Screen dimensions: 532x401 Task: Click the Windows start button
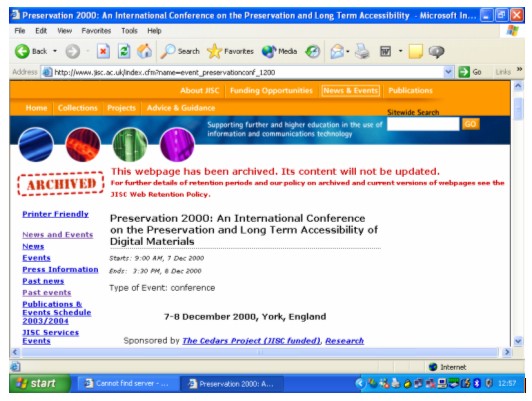point(40,383)
